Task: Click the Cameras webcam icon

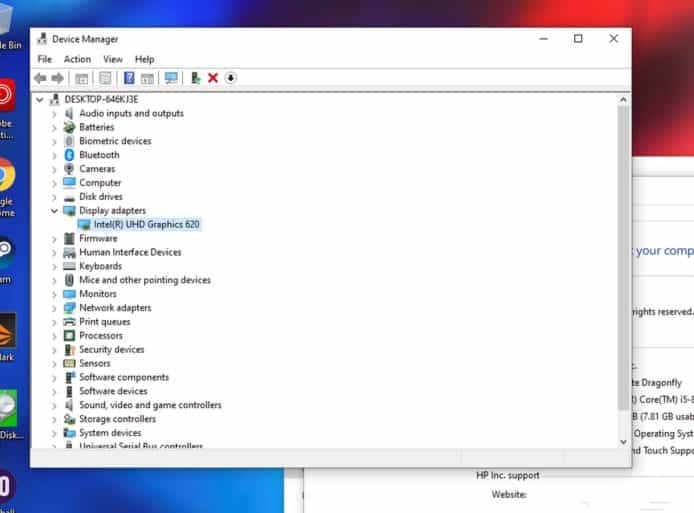Action: pyautogui.click(x=69, y=169)
